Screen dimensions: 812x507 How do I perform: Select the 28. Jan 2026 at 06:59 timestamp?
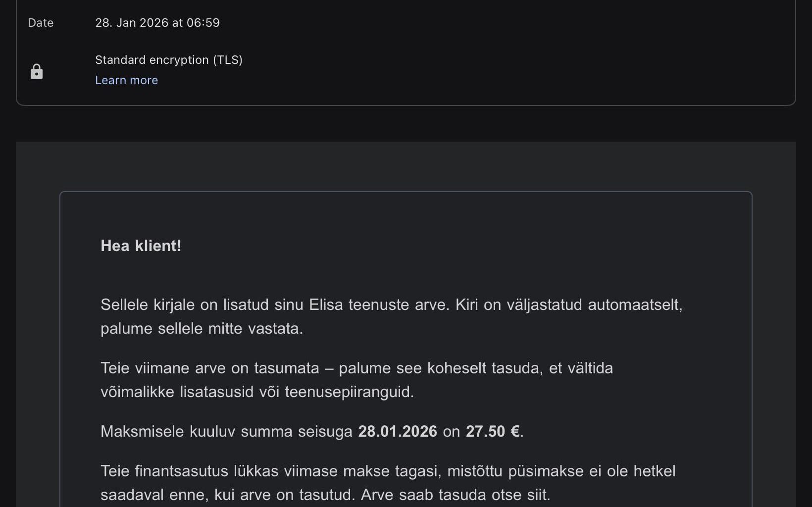pos(157,23)
